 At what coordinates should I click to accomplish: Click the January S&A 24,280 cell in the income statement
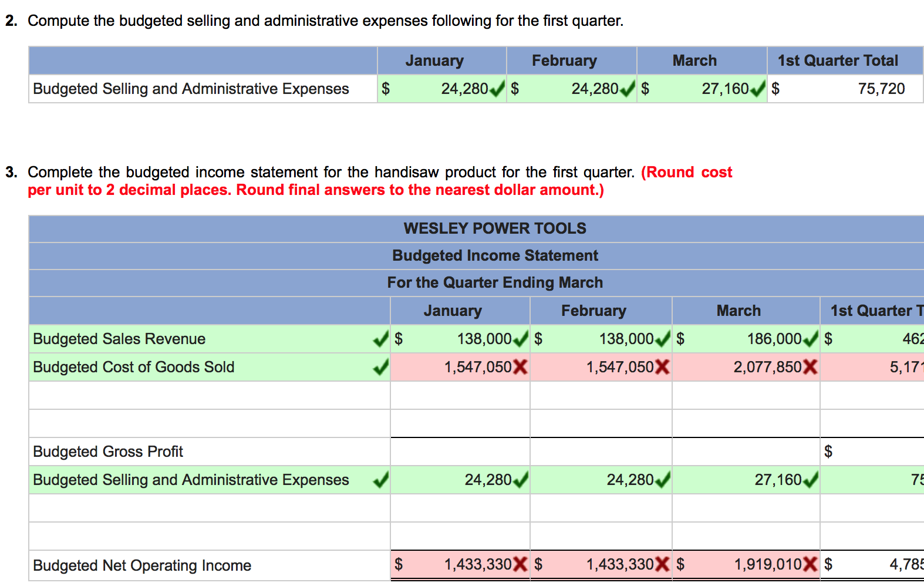[460, 480]
